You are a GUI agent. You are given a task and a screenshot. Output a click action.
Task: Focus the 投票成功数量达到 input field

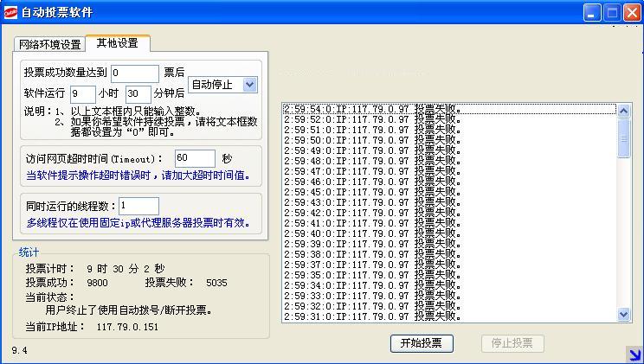coord(134,73)
